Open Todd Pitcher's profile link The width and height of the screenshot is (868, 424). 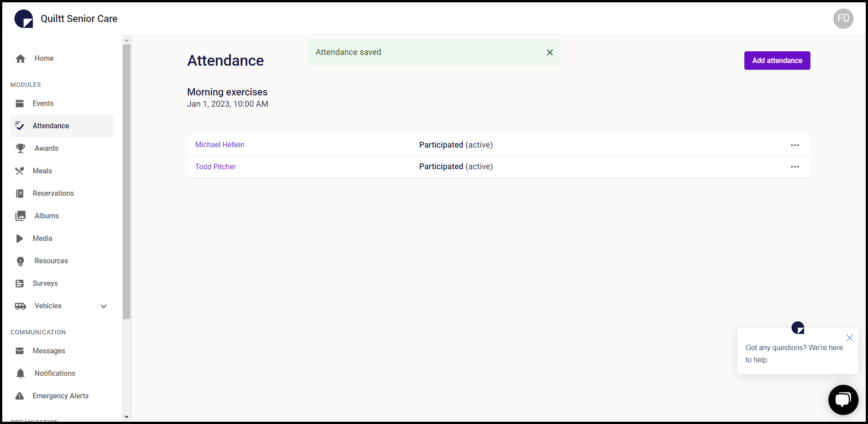pos(215,167)
